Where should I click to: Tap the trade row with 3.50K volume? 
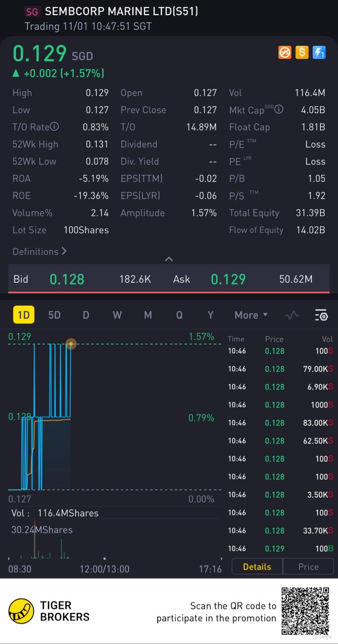tap(280, 495)
